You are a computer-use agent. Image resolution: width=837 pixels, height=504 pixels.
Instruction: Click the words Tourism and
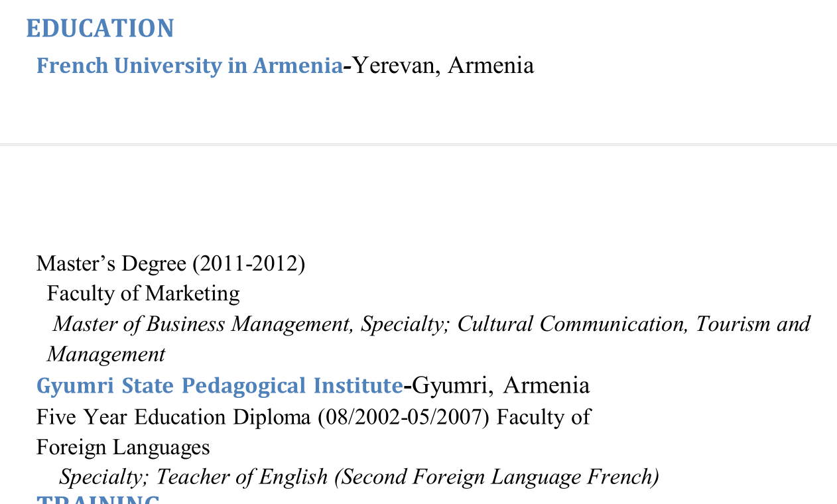(753, 324)
